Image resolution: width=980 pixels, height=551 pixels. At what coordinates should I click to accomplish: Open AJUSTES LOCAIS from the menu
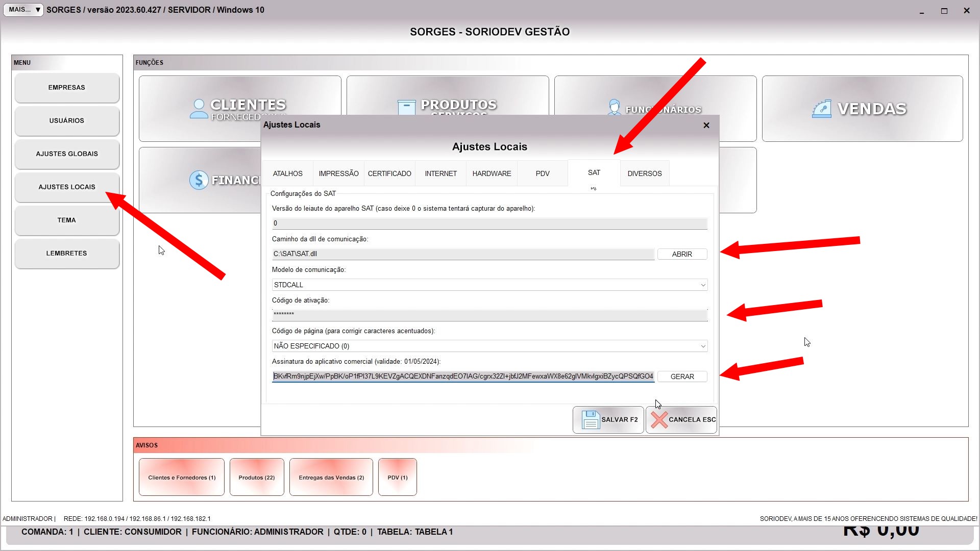(67, 187)
